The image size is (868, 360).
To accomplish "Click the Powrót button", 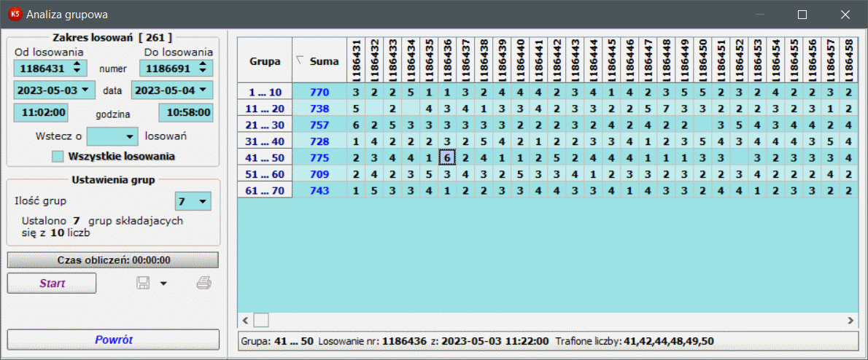I will pos(114,340).
